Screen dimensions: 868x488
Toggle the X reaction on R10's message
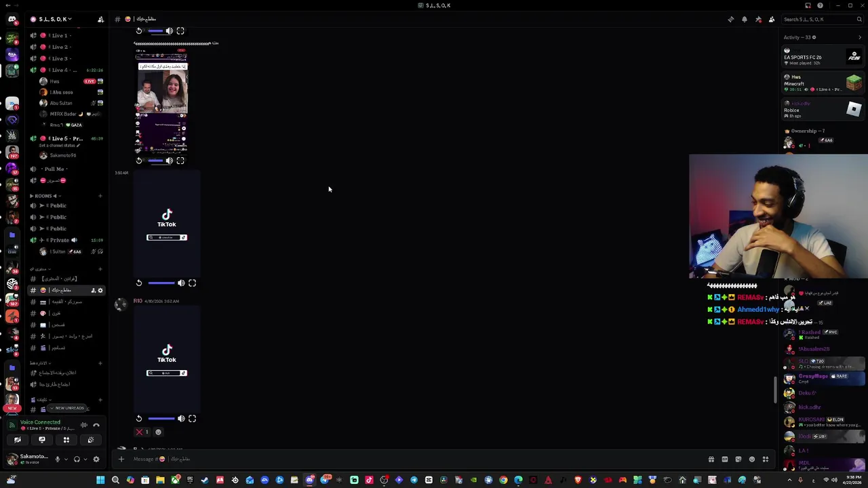[142, 432]
